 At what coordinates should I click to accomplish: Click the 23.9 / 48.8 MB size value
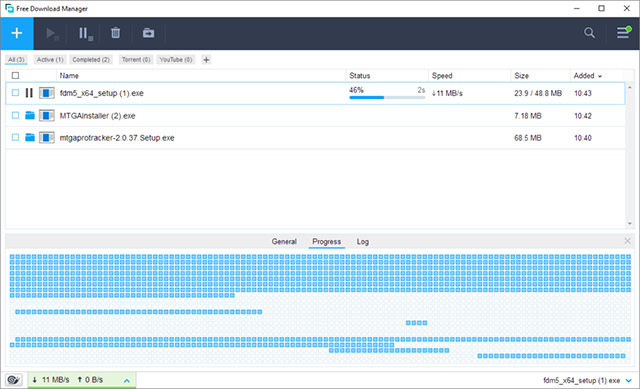pyautogui.click(x=538, y=93)
